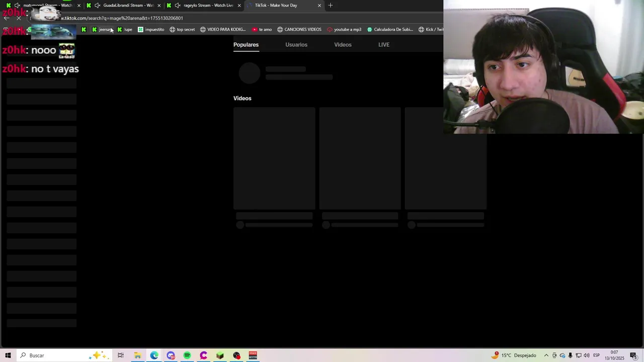Open the youtube a mp3 bookmark
The image size is (644, 362).
344,29
